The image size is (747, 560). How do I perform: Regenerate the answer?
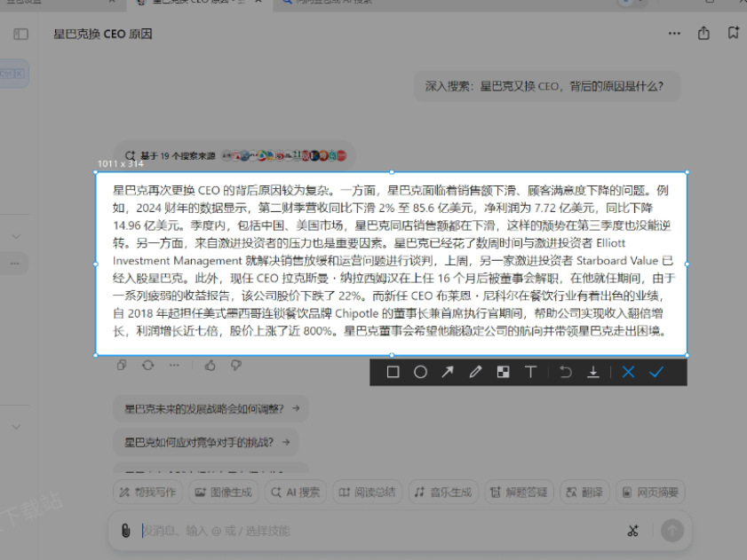tap(147, 366)
